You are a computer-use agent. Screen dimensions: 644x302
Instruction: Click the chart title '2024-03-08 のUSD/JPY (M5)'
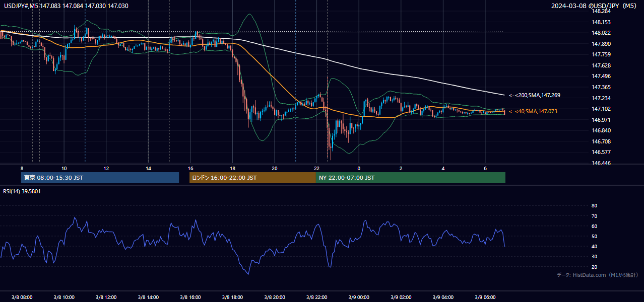coord(594,6)
